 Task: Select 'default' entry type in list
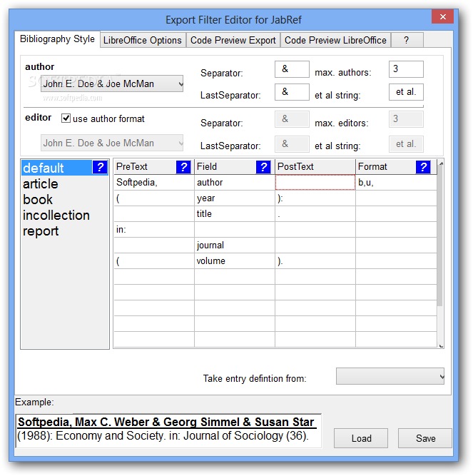point(57,168)
